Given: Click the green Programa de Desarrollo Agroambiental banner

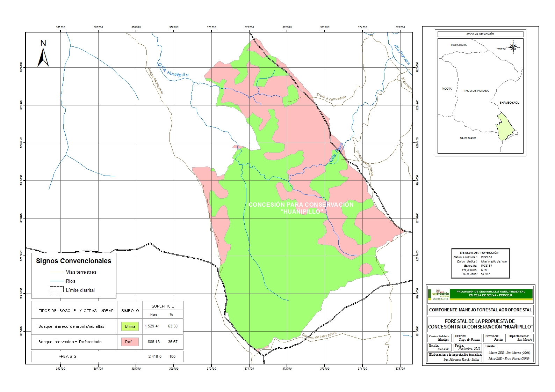Looking at the screenshot, I should (x=491, y=294).
